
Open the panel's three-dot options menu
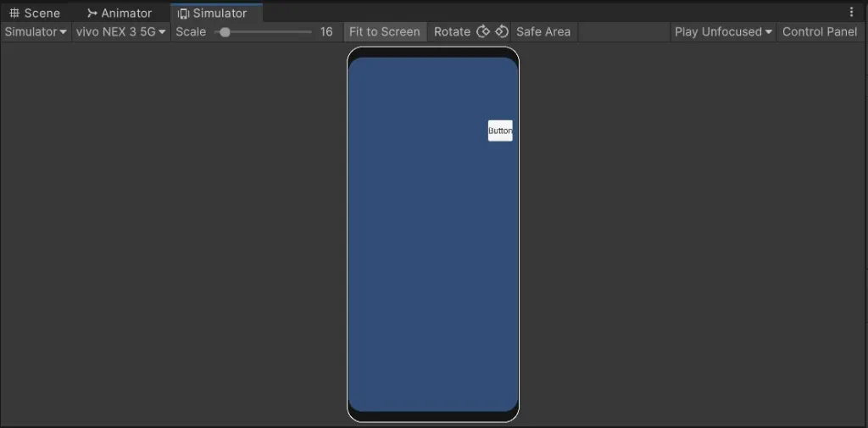(x=851, y=12)
